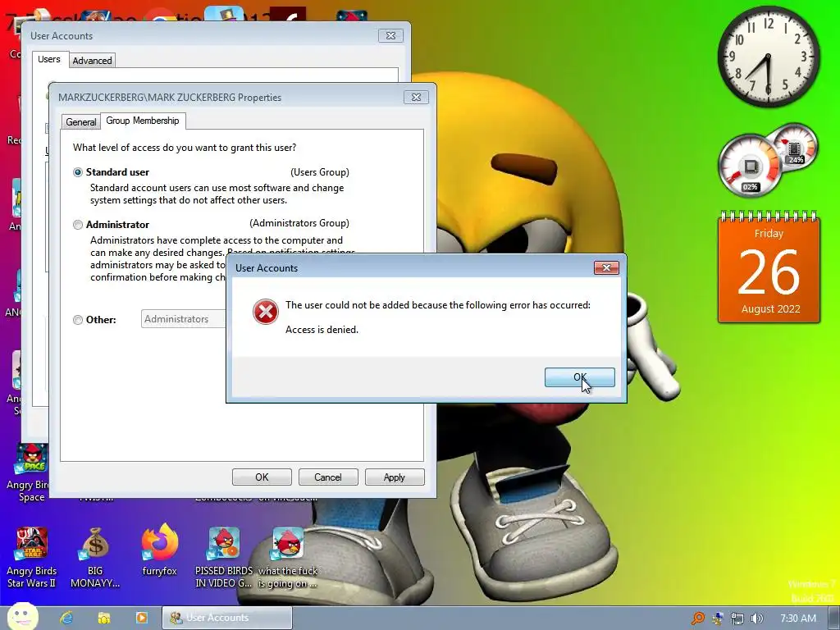
Task: Open the Users tab in User Accounts window
Action: pos(48,59)
